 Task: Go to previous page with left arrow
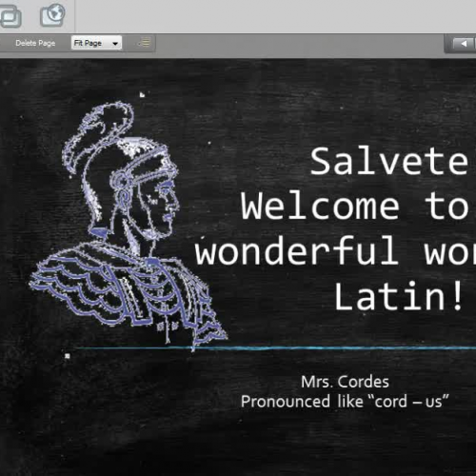click(x=464, y=44)
